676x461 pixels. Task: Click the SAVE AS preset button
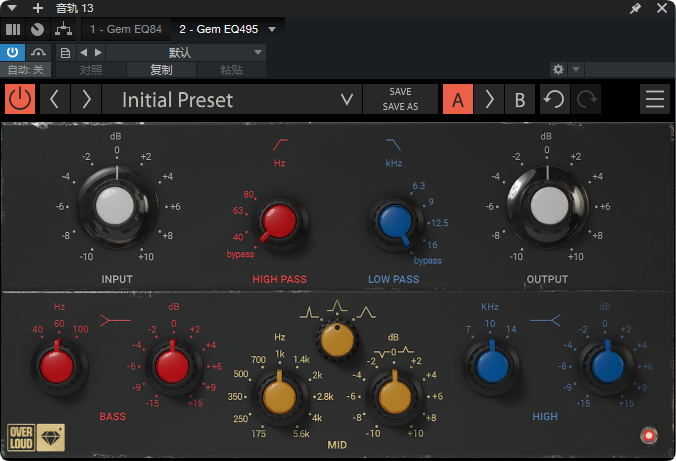400,107
